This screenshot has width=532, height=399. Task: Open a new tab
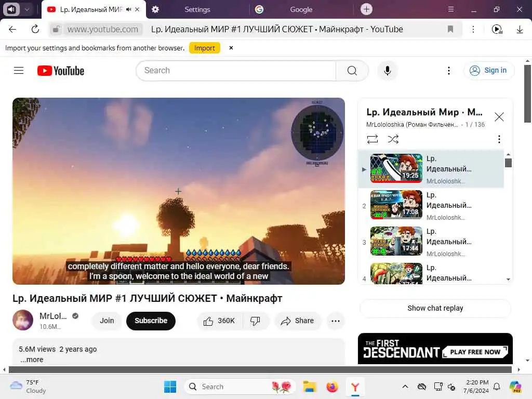[x=366, y=9]
